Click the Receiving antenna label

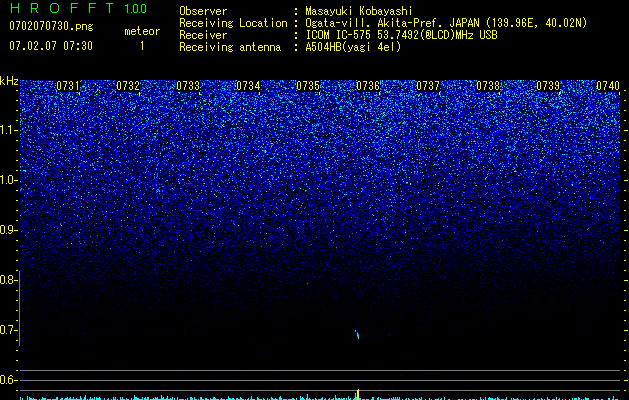230,47
